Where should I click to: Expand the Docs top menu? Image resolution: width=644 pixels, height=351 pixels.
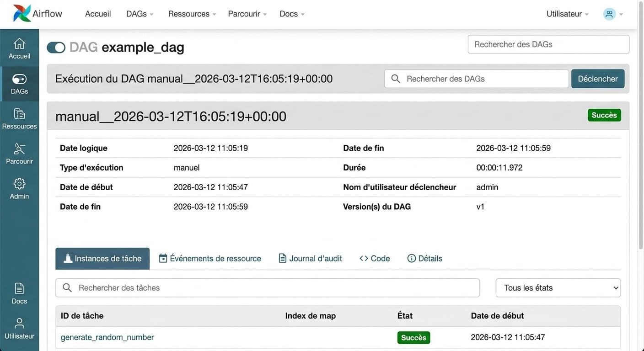[x=292, y=14]
